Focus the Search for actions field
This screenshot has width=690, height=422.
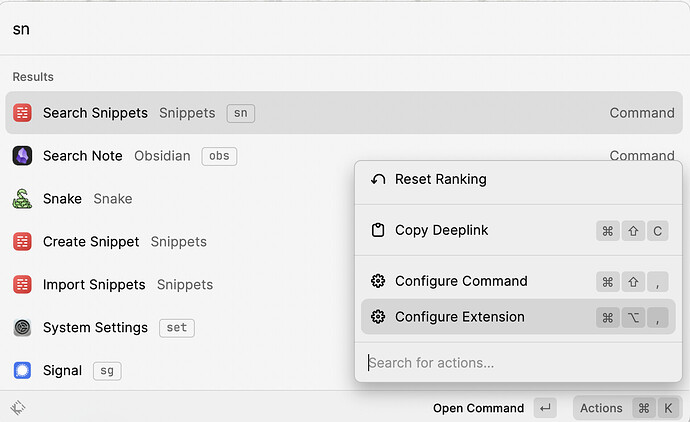click(518, 363)
